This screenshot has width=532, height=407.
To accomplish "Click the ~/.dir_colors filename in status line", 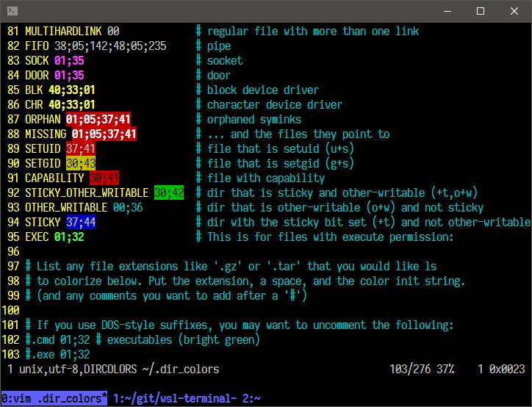I will click(x=181, y=369).
